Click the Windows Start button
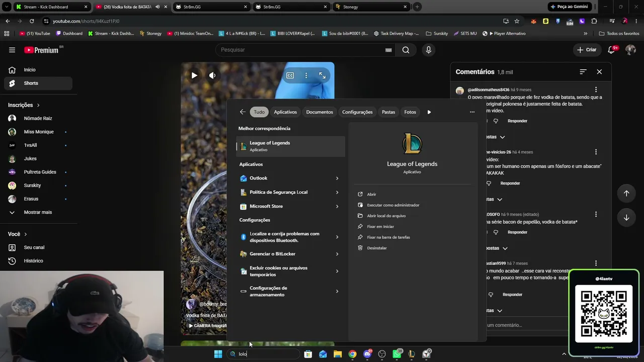 pos(218,354)
